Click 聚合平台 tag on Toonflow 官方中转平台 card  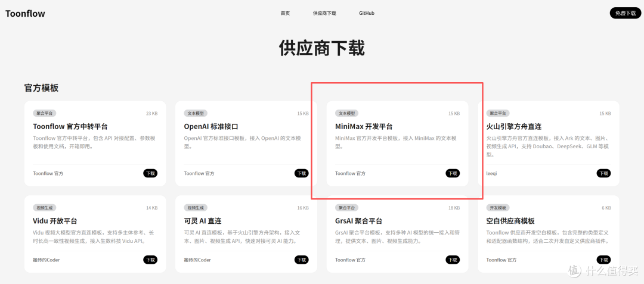(x=44, y=113)
